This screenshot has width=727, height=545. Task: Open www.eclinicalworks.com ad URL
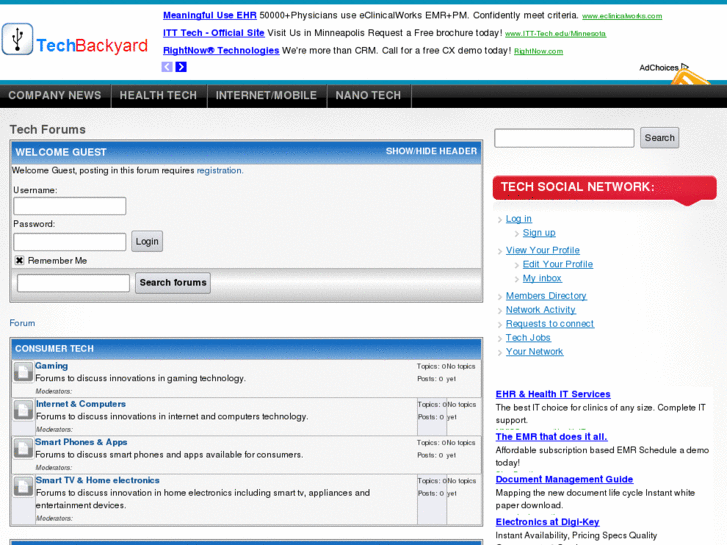[622, 16]
